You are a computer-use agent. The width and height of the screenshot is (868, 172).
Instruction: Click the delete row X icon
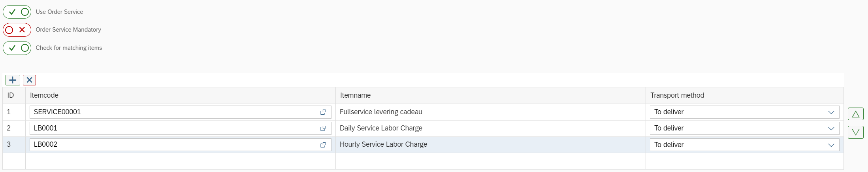pyautogui.click(x=29, y=80)
